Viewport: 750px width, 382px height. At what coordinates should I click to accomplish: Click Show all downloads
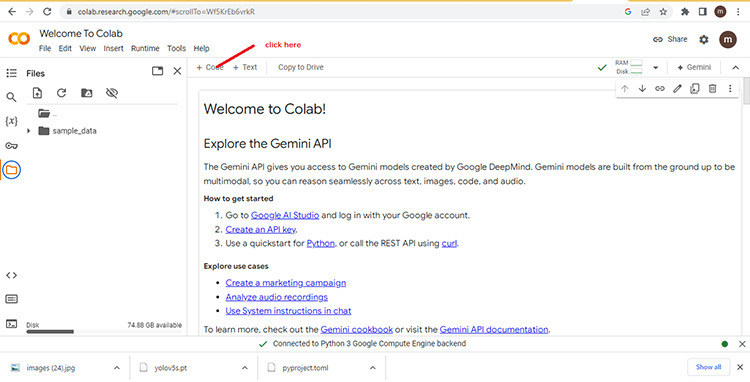[x=708, y=367]
